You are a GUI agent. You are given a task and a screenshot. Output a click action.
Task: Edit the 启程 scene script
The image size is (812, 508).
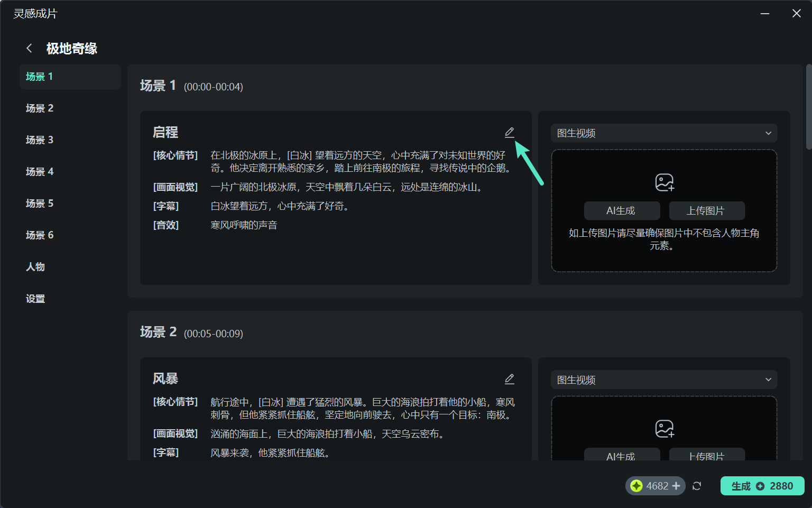click(509, 132)
